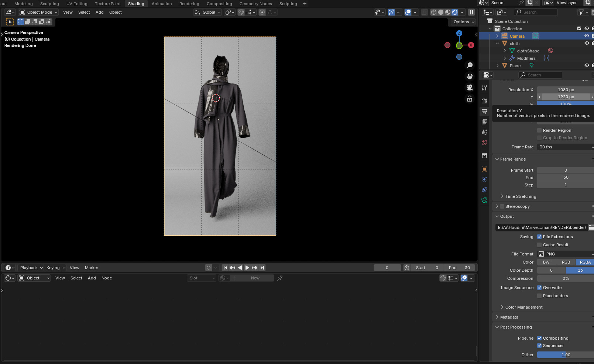The height and width of the screenshot is (364, 594).
Task: Hide the cloth object in viewport
Action: pos(587,43)
